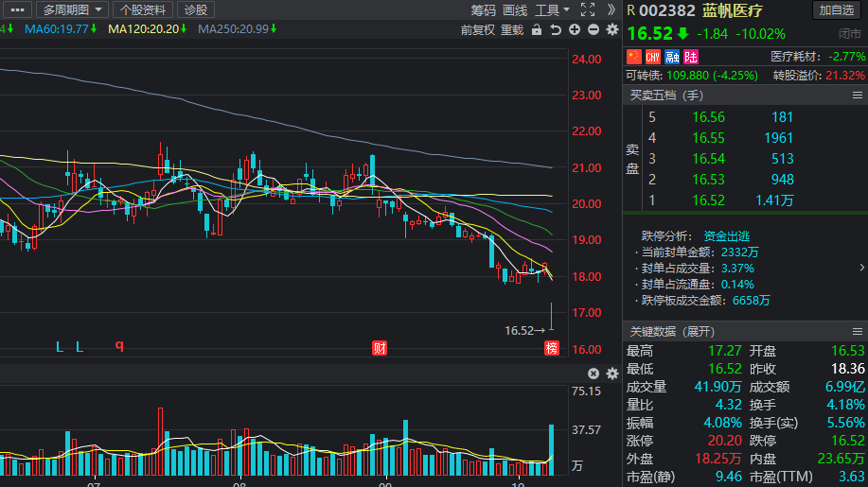Viewport: 868px width, 487px height.
Task: Click the 加自选 button
Action: pyautogui.click(x=837, y=10)
